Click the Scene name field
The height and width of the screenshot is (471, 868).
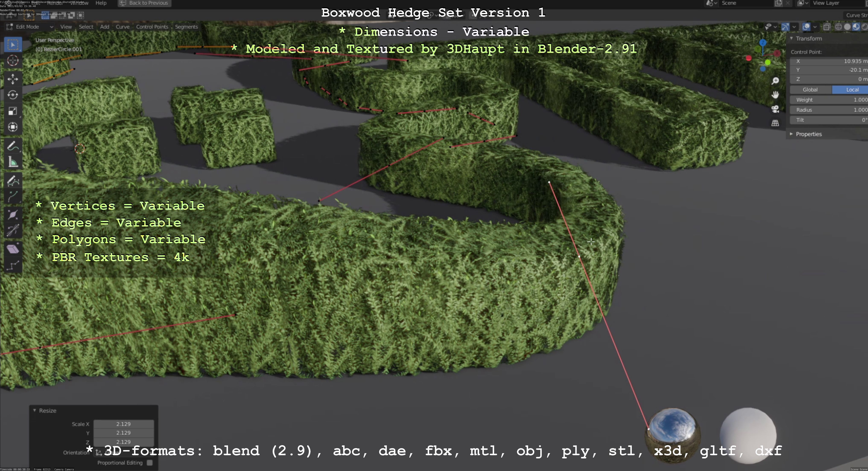[746, 3]
